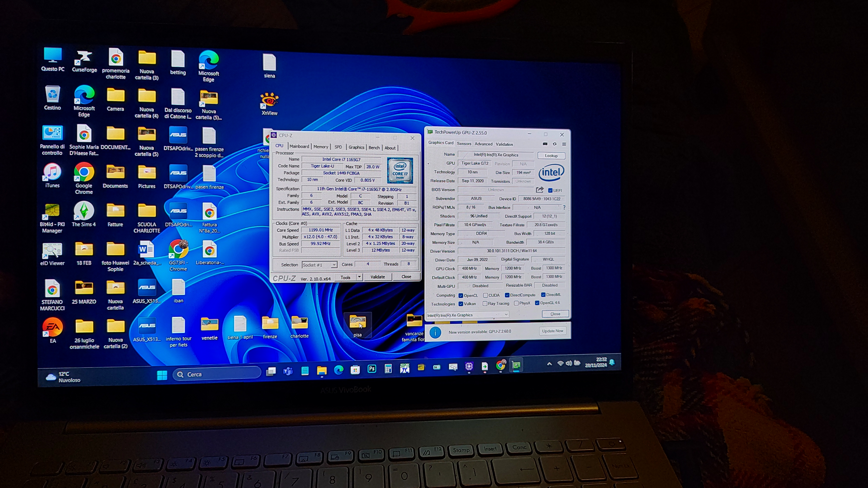The width and height of the screenshot is (868, 488).
Task: Open the Cestino recycle bin
Action: pos(53,98)
